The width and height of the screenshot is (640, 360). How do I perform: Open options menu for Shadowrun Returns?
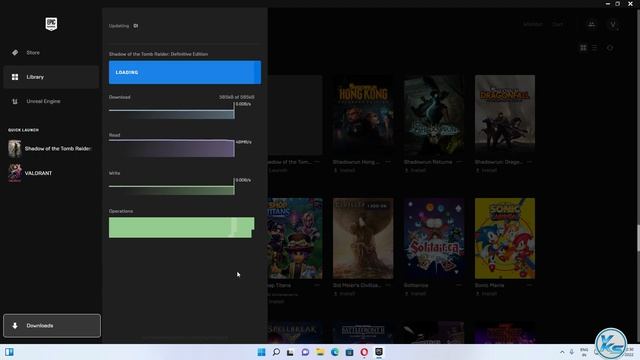(459, 162)
